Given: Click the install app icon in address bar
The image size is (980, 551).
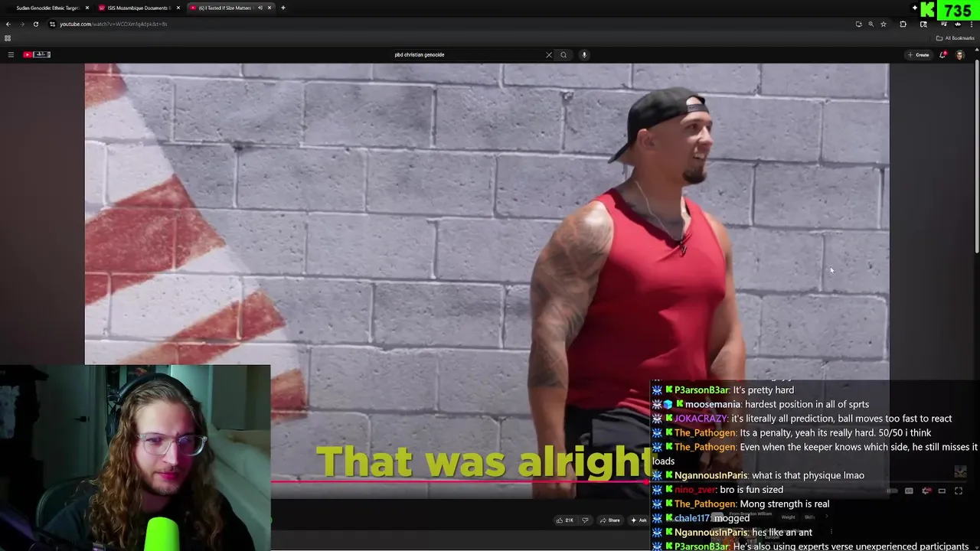Looking at the screenshot, I should point(858,24).
